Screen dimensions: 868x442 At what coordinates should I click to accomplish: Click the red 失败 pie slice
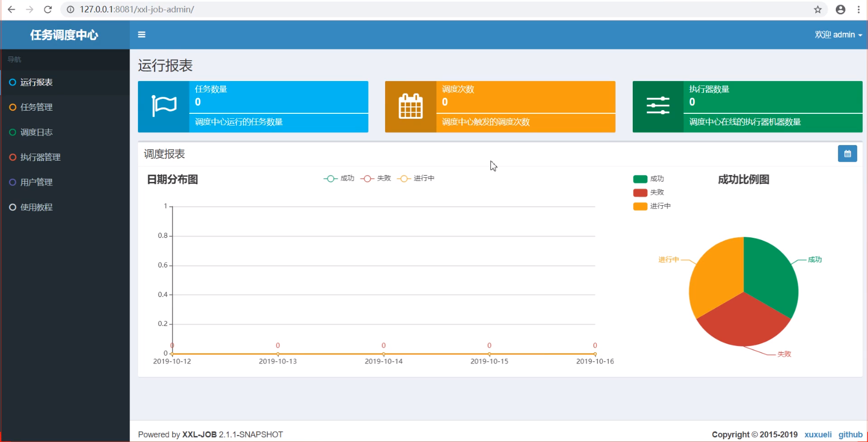tap(744, 322)
